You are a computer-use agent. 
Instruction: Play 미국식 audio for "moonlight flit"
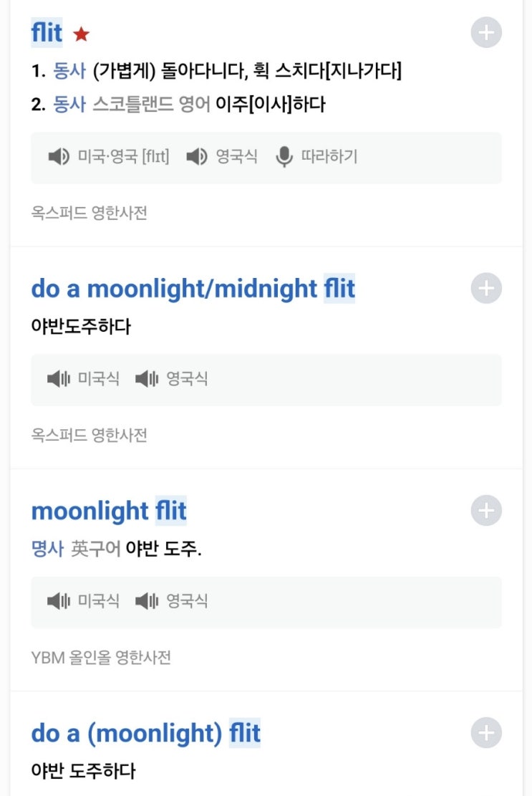coord(59,601)
